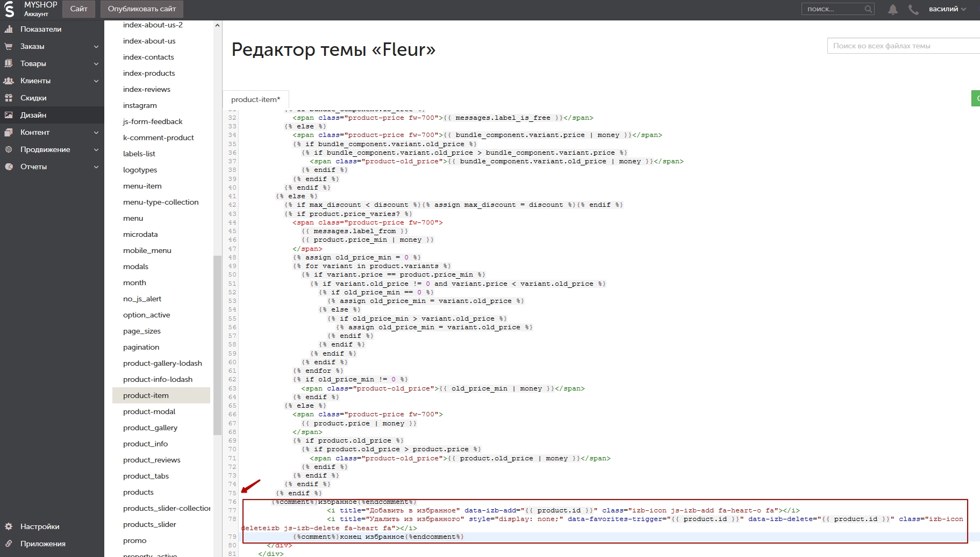Click the MYSHOP Аккаунт link
This screenshot has height=557, width=980.
click(x=40, y=9)
